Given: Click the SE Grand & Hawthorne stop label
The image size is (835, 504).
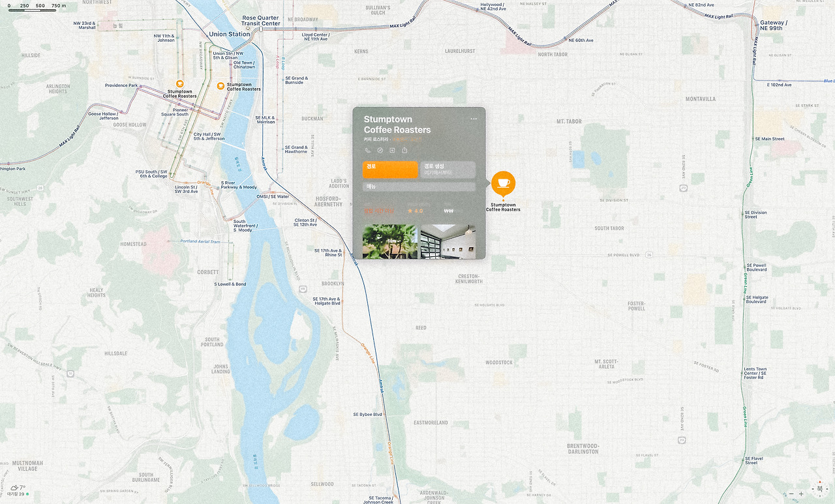Looking at the screenshot, I should click(x=296, y=149).
